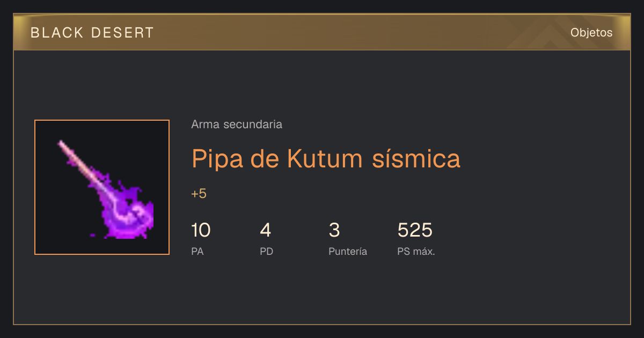
Task: Select the PA value 10
Action: (x=201, y=230)
